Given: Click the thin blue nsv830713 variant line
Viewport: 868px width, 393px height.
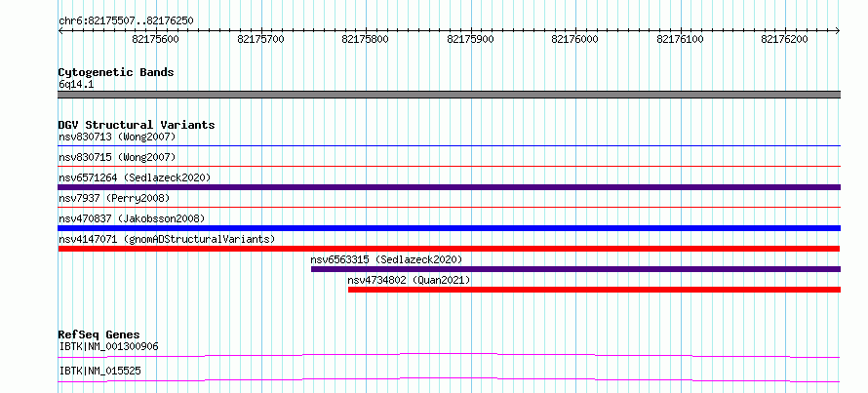Looking at the screenshot, I should point(449,145).
